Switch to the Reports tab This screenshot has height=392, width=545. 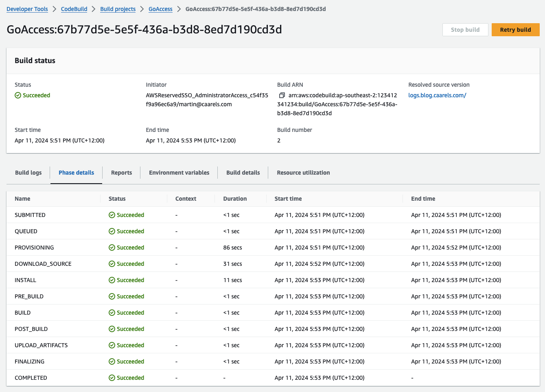click(121, 173)
